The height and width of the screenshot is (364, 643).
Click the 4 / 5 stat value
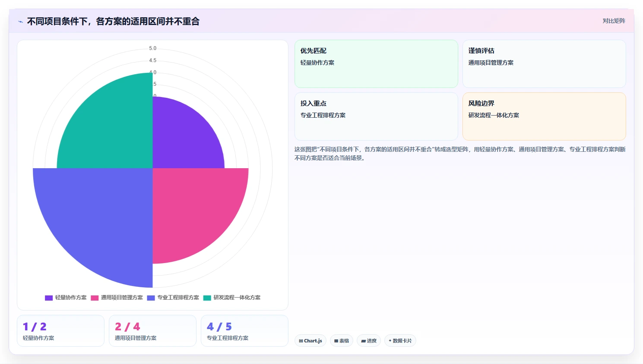coord(219,327)
